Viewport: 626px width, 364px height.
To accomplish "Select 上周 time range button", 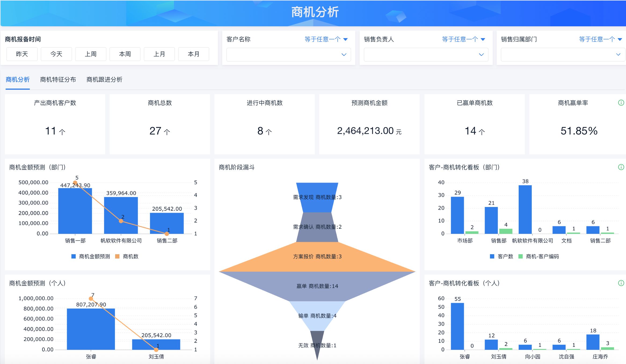I will tap(91, 54).
